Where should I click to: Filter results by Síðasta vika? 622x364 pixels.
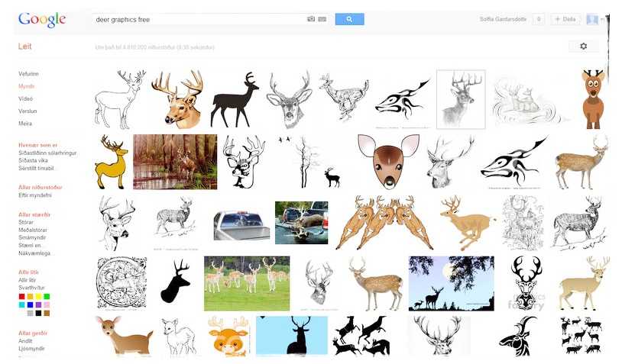point(34,160)
